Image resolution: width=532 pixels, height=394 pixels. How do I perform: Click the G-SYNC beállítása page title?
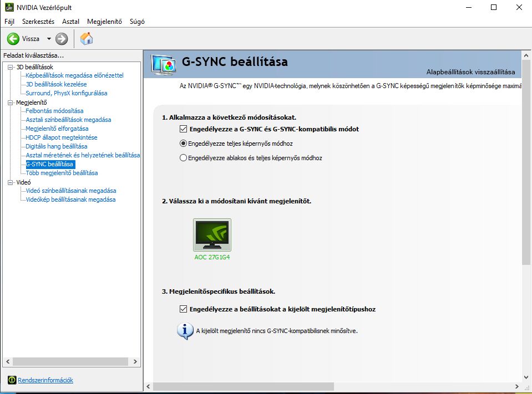(235, 62)
